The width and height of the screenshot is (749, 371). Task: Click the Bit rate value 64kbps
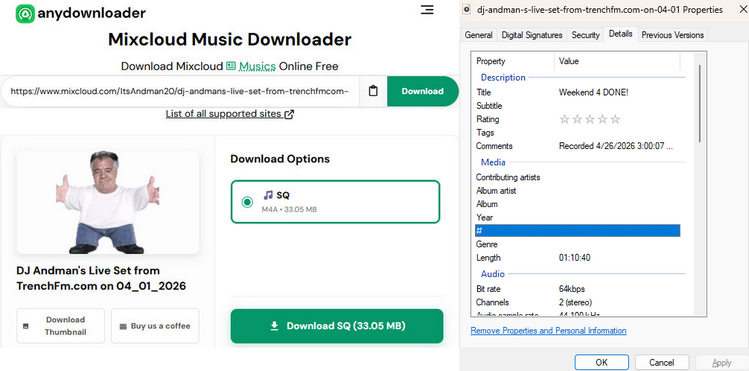pos(572,289)
